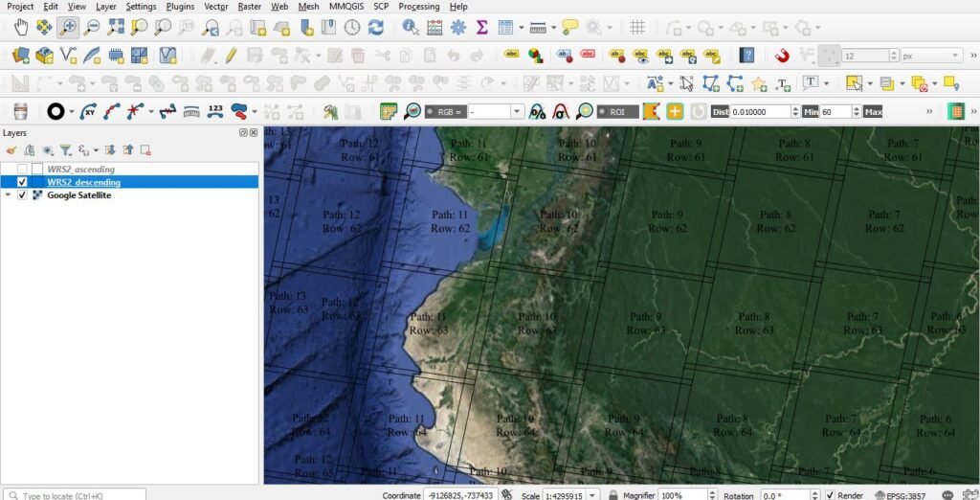Viewport: 980px width, 500px height.
Task: Uncheck the WRS2_descending layer checkbox
Action: pyautogui.click(x=22, y=182)
